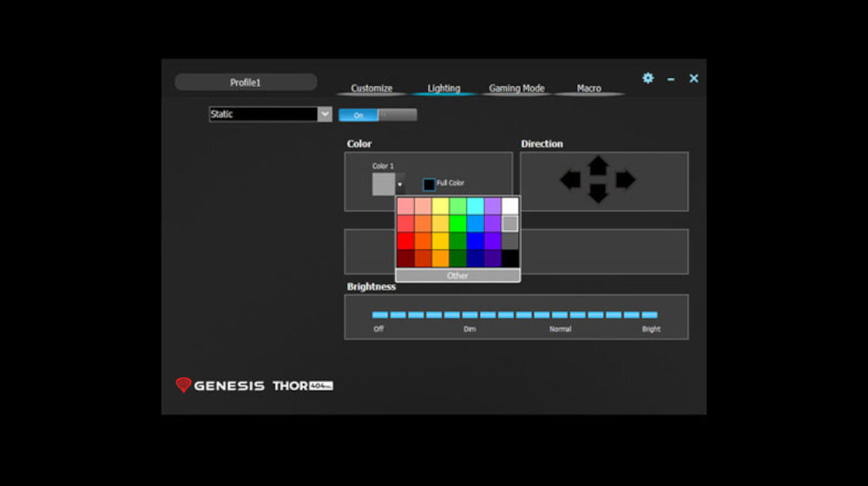The width and height of the screenshot is (868, 486).
Task: Enable the Full Color checkbox
Action: [x=429, y=184]
